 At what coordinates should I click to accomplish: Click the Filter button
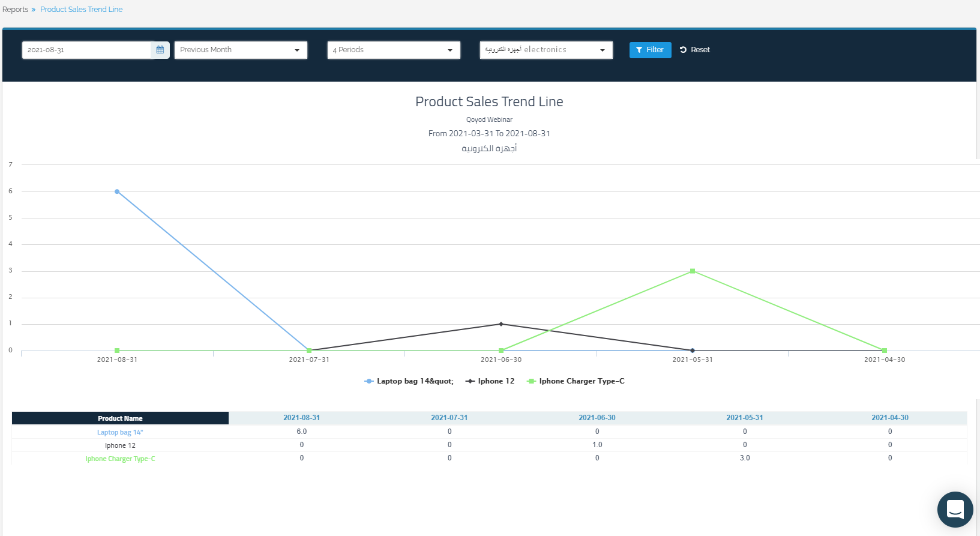(650, 50)
